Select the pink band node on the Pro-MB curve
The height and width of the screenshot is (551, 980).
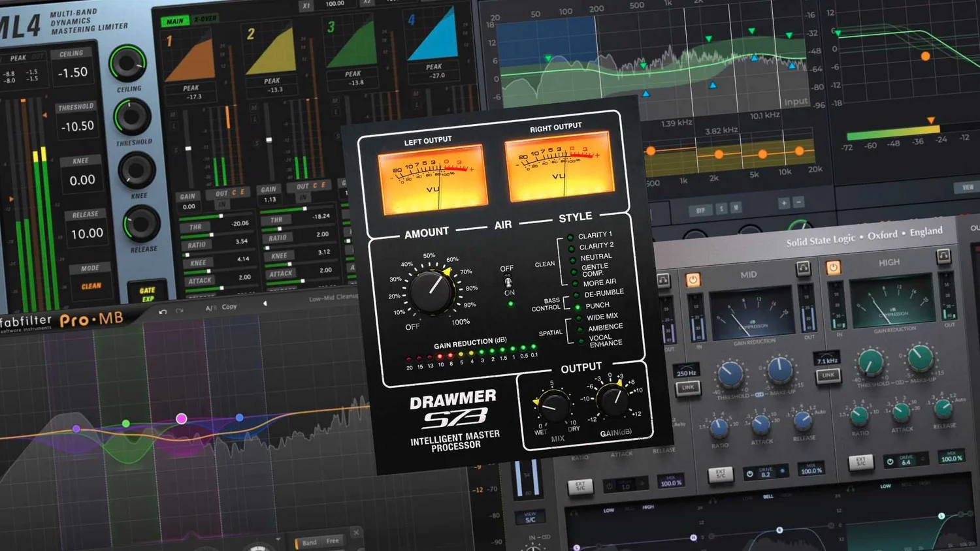click(x=182, y=419)
